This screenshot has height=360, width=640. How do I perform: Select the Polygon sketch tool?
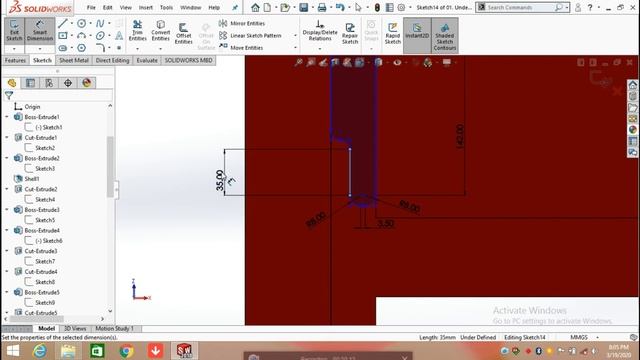click(82, 48)
